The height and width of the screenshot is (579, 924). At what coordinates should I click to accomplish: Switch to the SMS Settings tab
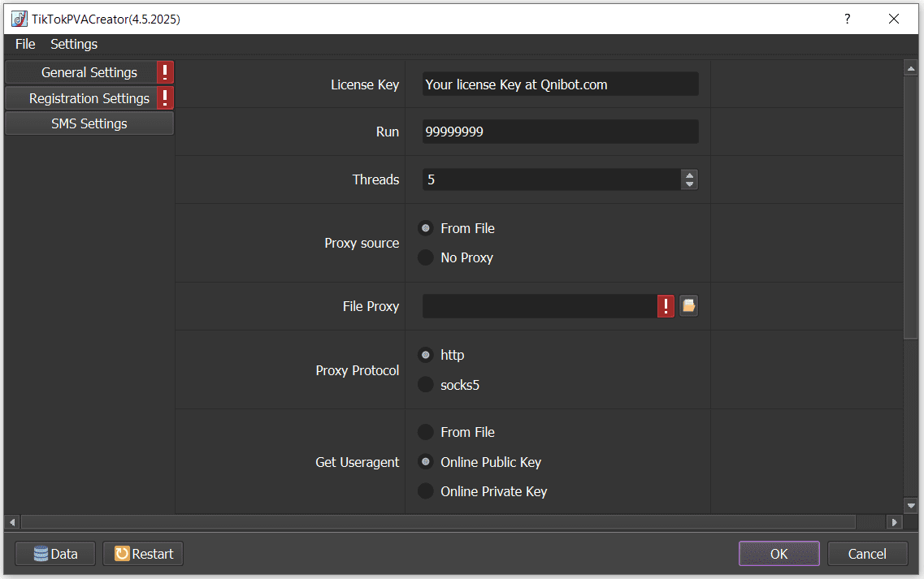pos(89,123)
